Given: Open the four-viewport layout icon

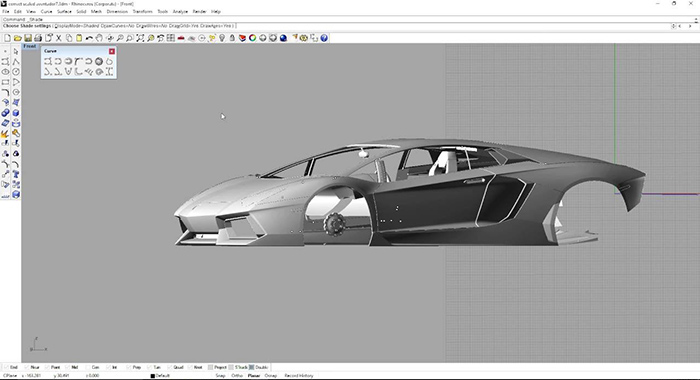Looking at the screenshot, I should coord(171,38).
